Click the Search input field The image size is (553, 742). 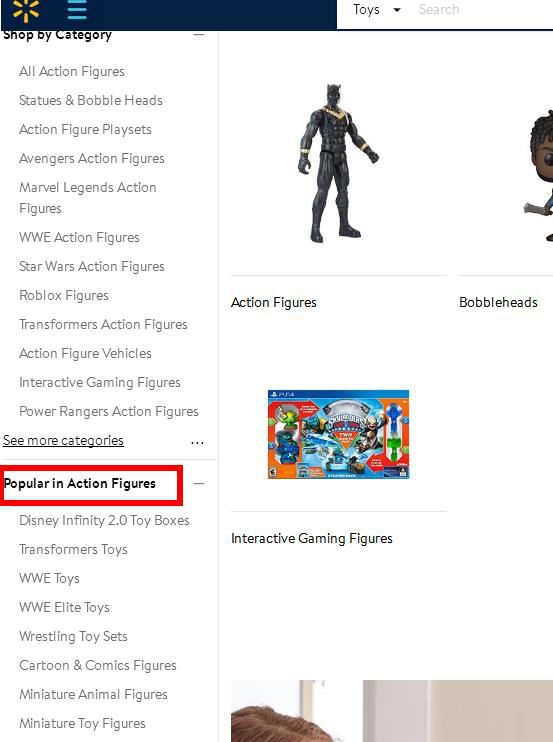485,9
